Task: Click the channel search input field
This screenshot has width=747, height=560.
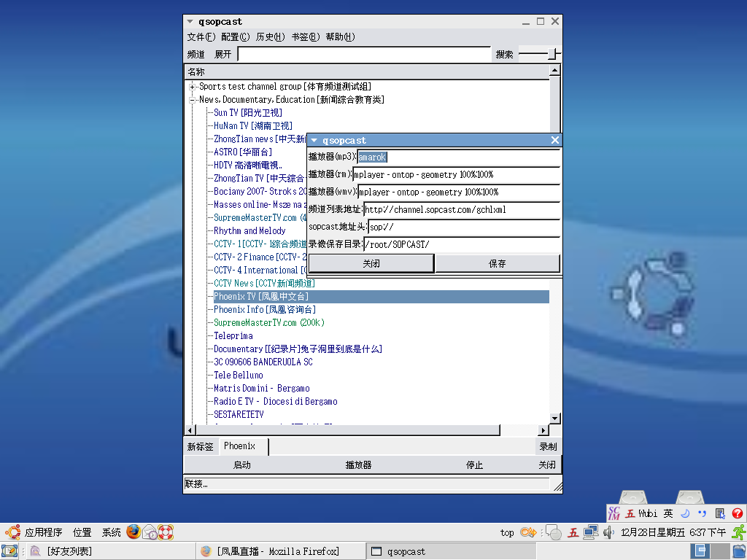Action: click(365, 54)
